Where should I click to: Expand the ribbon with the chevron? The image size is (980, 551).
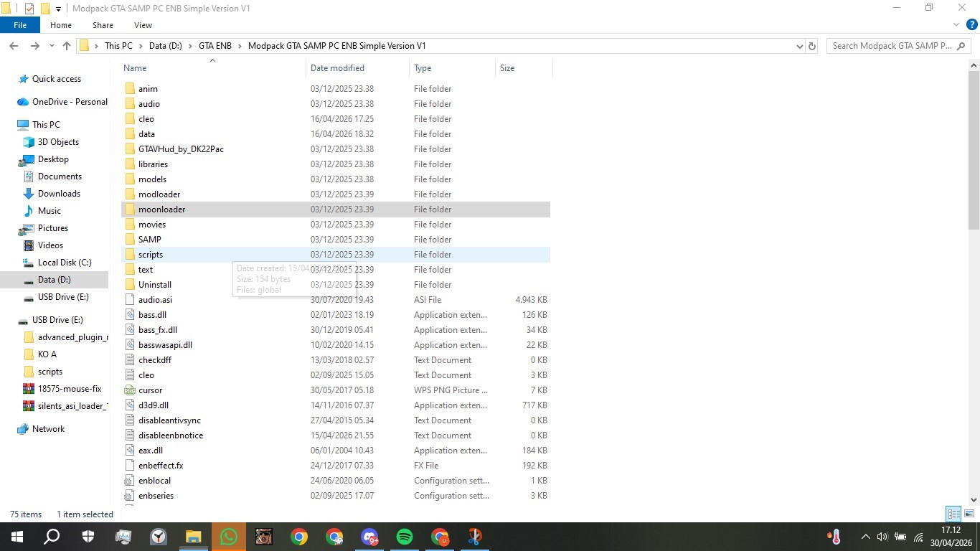tap(956, 25)
